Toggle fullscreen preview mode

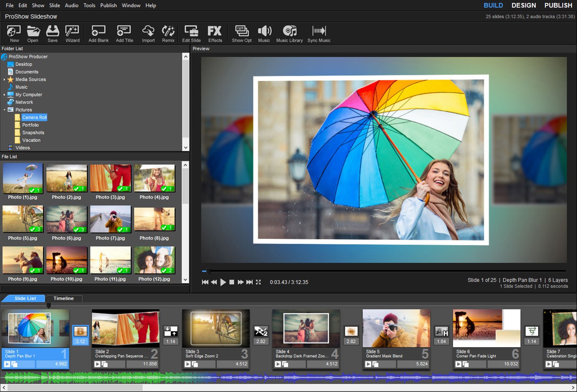pyautogui.click(x=258, y=282)
